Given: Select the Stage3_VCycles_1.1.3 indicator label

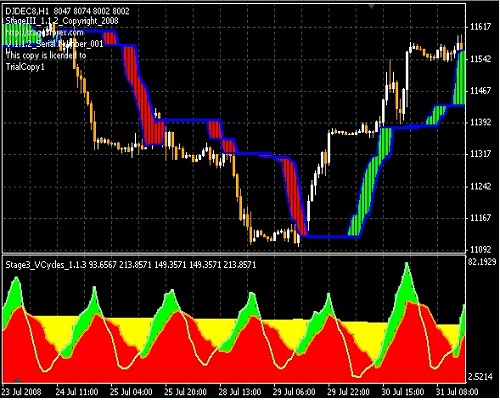Looking at the screenshot, I should pyautogui.click(x=46, y=265).
